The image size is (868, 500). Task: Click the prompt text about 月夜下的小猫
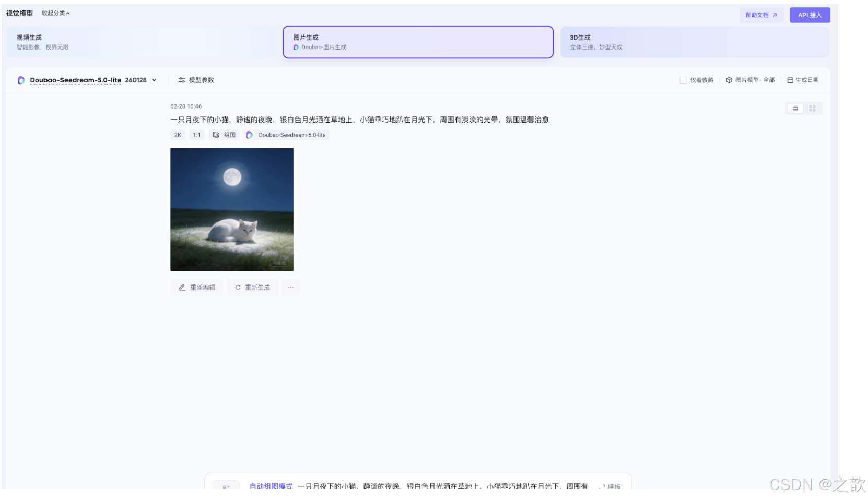point(359,120)
